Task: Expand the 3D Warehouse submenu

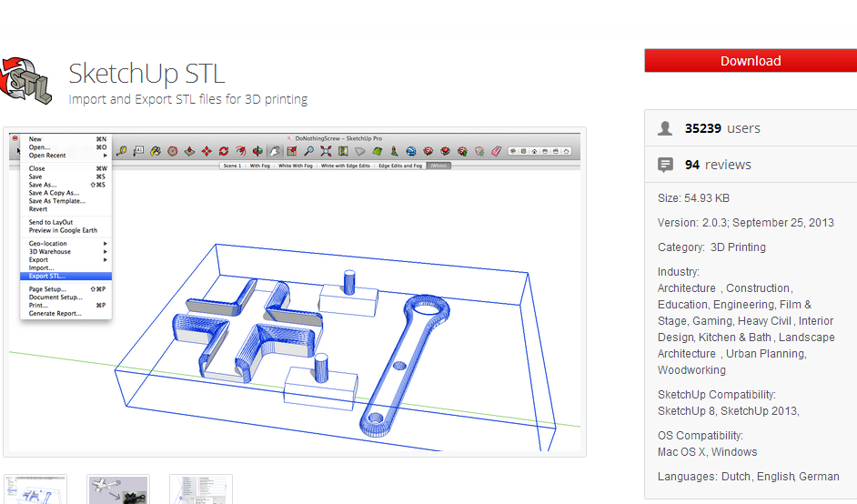Action: pyautogui.click(x=66, y=251)
